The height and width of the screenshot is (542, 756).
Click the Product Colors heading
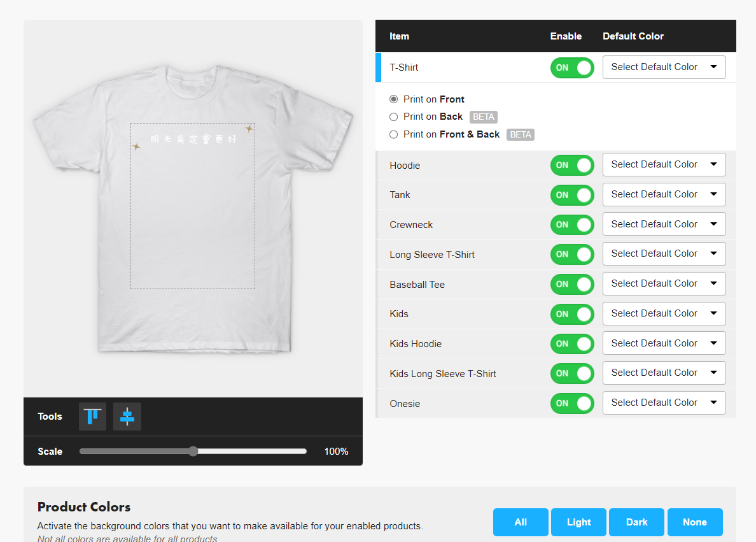coord(84,507)
